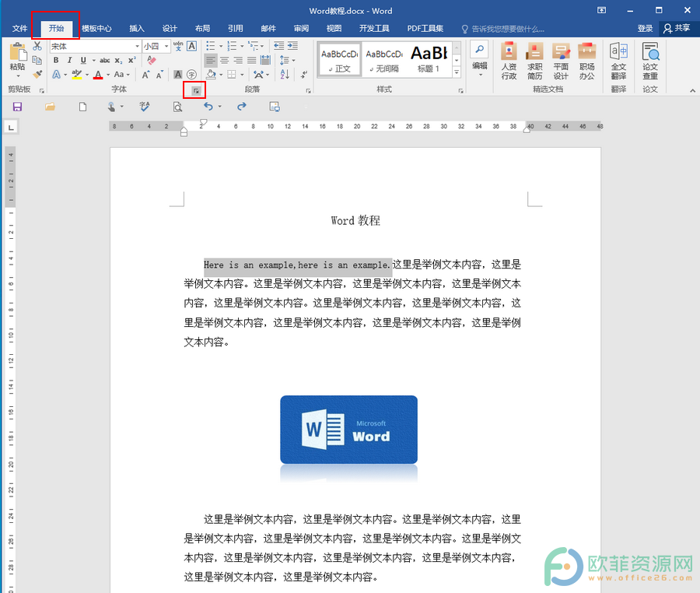The image size is (700, 593).
Task: Clear all formatting with eraser icon
Action: pos(152,60)
